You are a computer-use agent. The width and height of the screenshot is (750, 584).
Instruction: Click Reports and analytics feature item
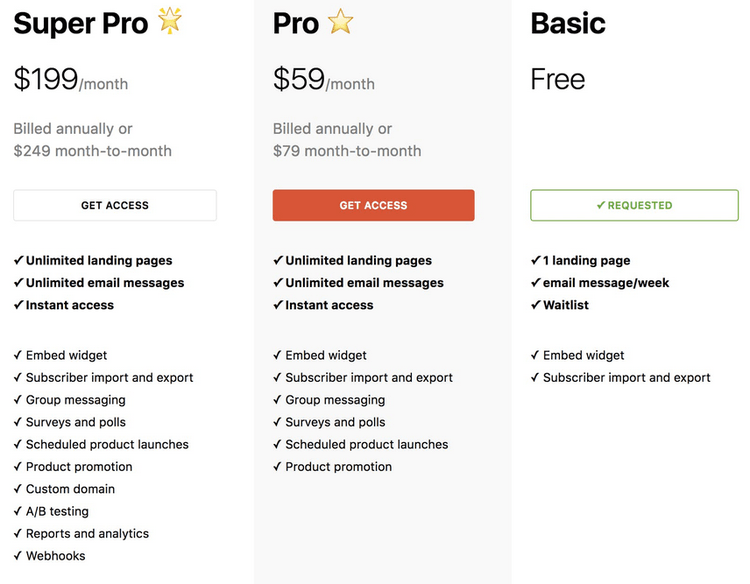[x=87, y=534]
